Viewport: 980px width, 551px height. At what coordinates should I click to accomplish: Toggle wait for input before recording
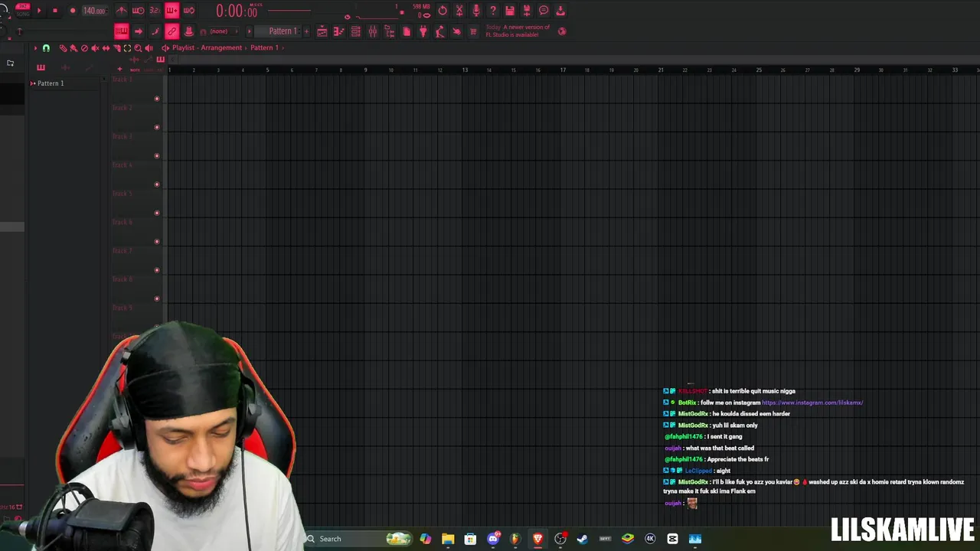pyautogui.click(x=138, y=11)
